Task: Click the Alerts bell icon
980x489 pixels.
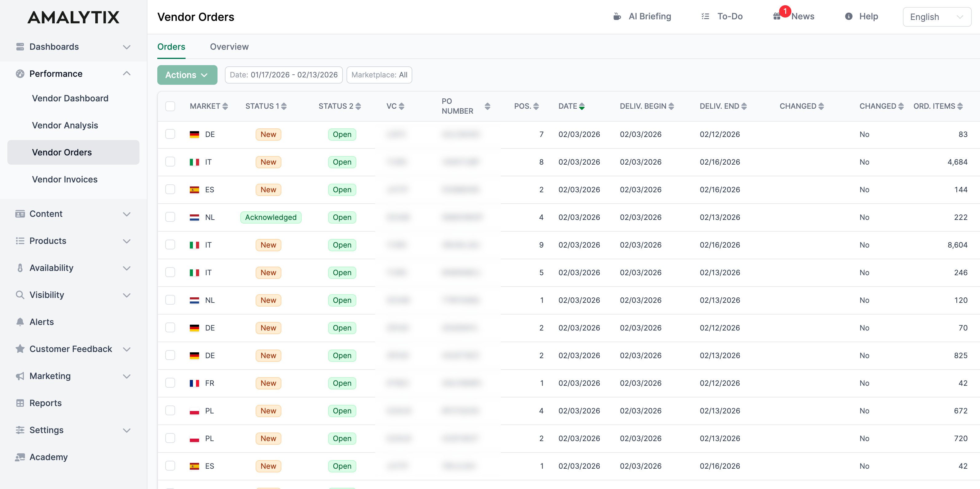Action: pyautogui.click(x=20, y=322)
